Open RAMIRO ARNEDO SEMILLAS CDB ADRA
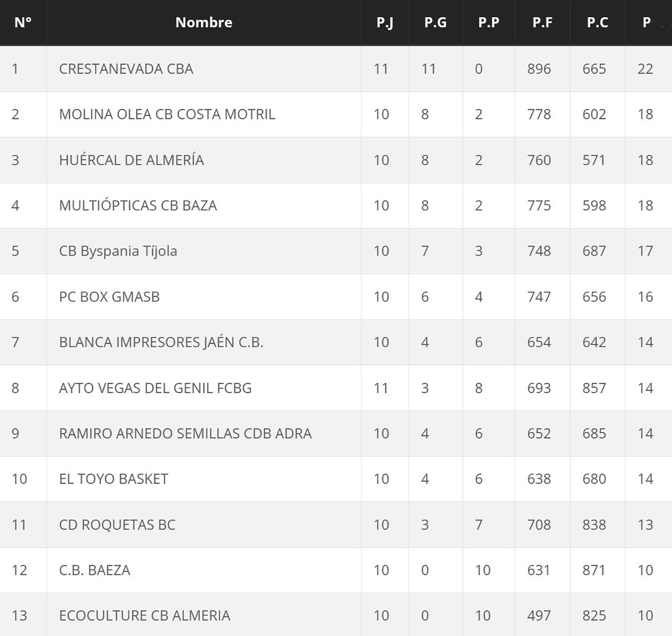Viewport: 672px width, 636px height. point(185,433)
